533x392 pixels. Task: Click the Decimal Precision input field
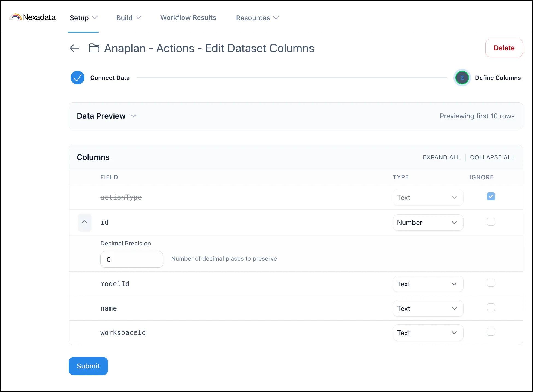[132, 259]
